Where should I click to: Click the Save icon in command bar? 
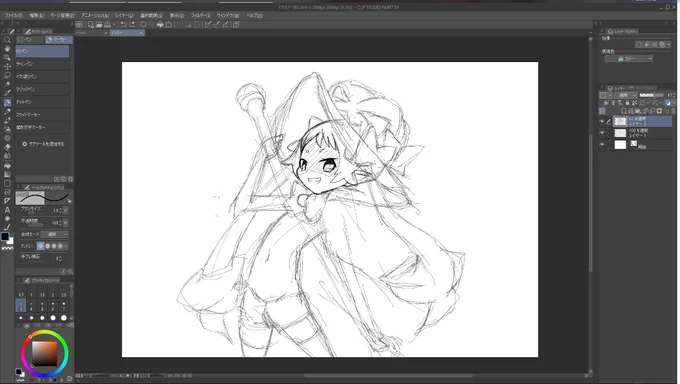coord(107,25)
